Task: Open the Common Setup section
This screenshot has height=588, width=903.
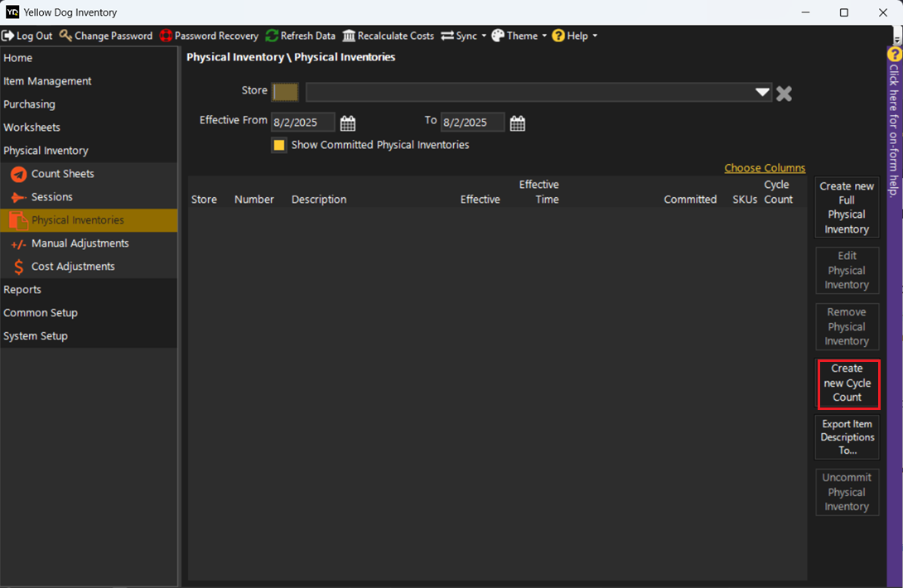Action: click(x=89, y=313)
